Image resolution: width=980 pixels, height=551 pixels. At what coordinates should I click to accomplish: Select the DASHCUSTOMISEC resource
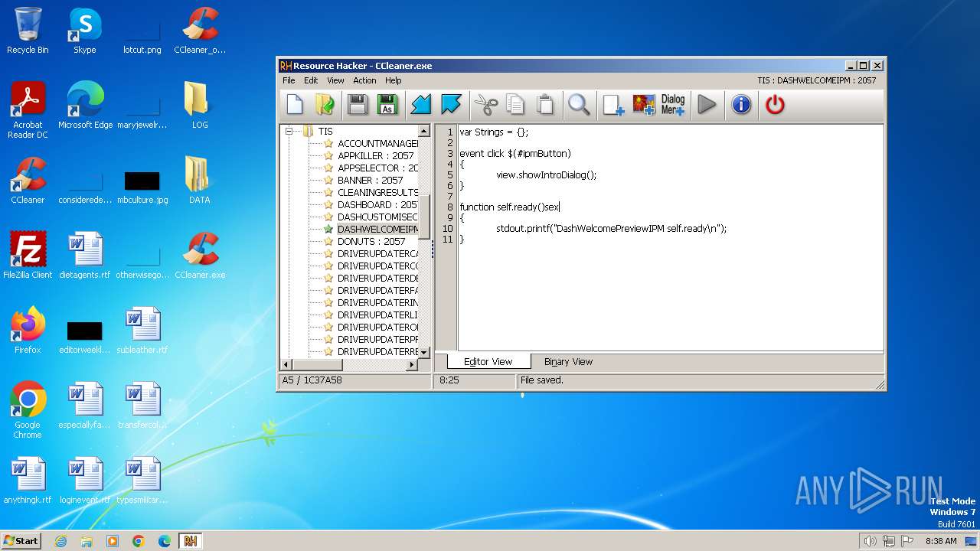point(377,217)
